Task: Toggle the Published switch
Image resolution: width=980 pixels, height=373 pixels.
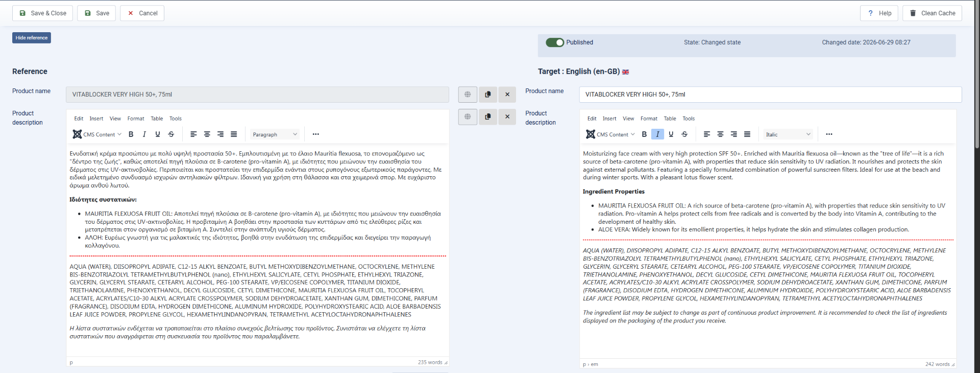Action: (x=555, y=42)
